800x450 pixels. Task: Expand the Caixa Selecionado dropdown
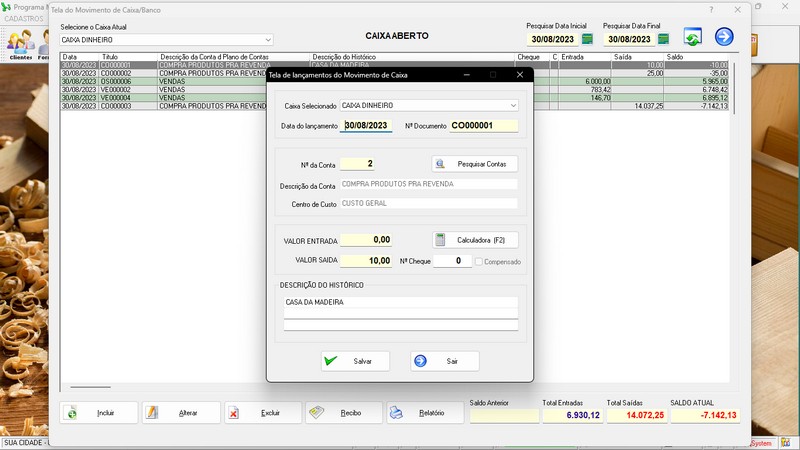coord(513,104)
